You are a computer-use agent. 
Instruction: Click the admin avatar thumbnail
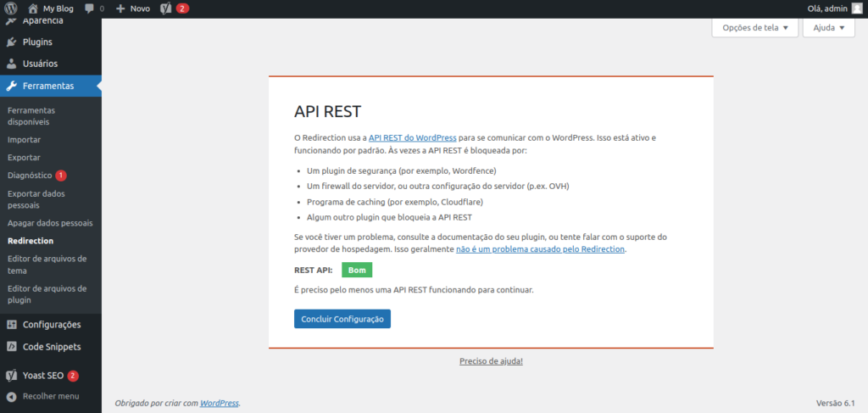pos(855,8)
